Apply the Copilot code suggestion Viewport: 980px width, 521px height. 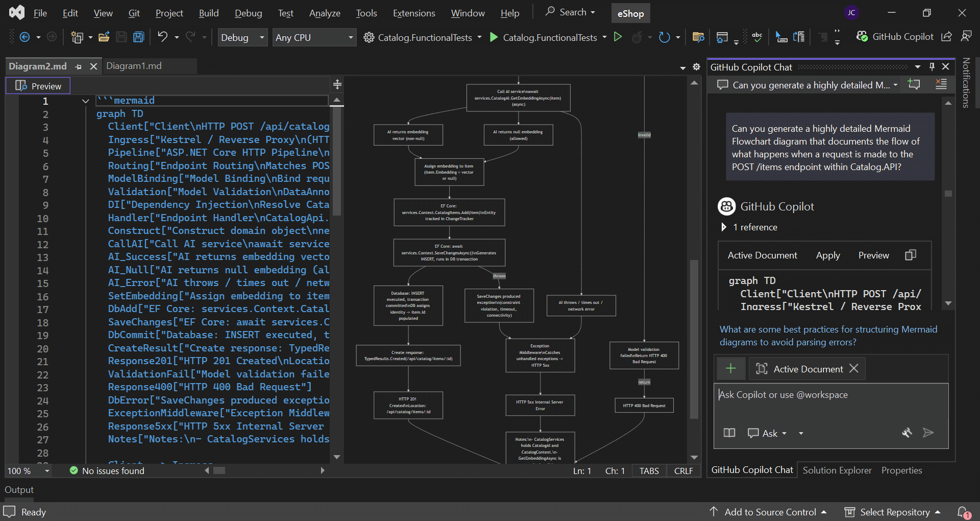828,255
